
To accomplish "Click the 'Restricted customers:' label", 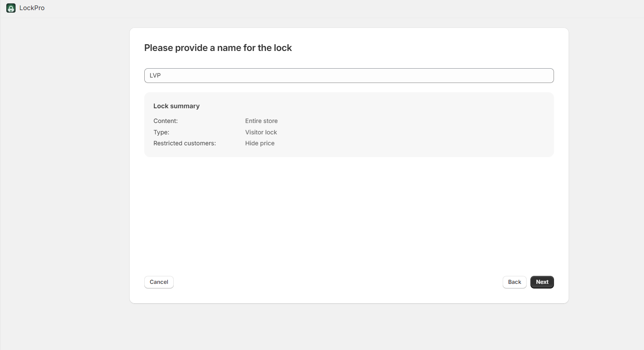I will [184, 143].
